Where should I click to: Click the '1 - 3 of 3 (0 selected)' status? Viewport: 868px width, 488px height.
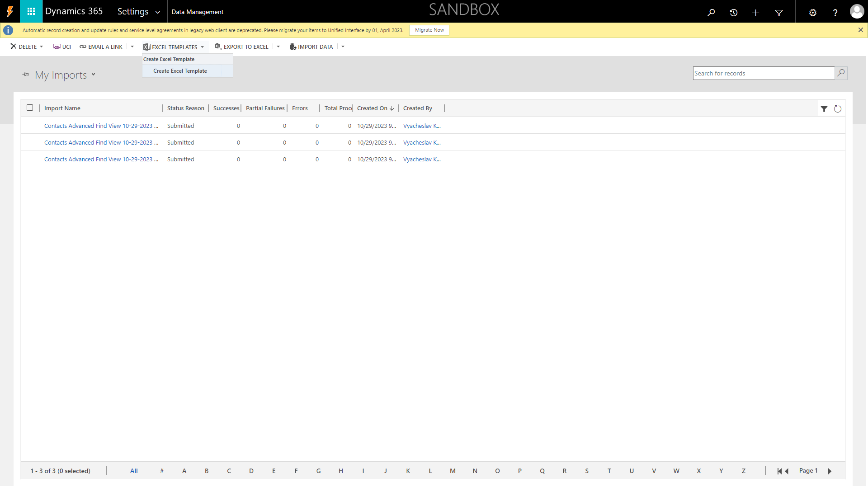(x=60, y=471)
